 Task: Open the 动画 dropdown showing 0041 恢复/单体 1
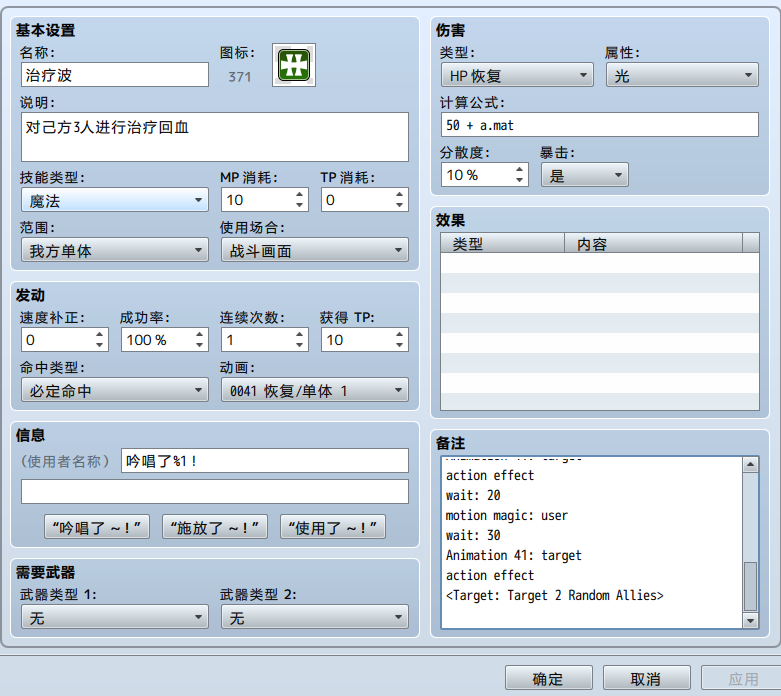314,390
